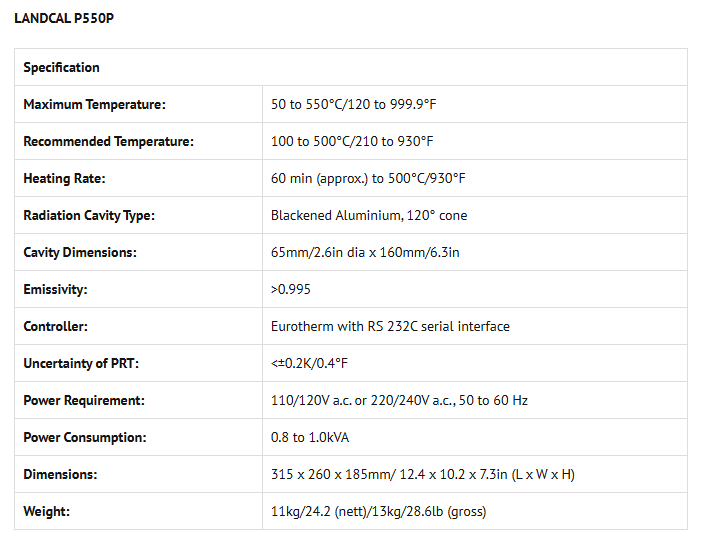Click the Heating Rate label
This screenshot has width=710, height=551.
point(64,179)
